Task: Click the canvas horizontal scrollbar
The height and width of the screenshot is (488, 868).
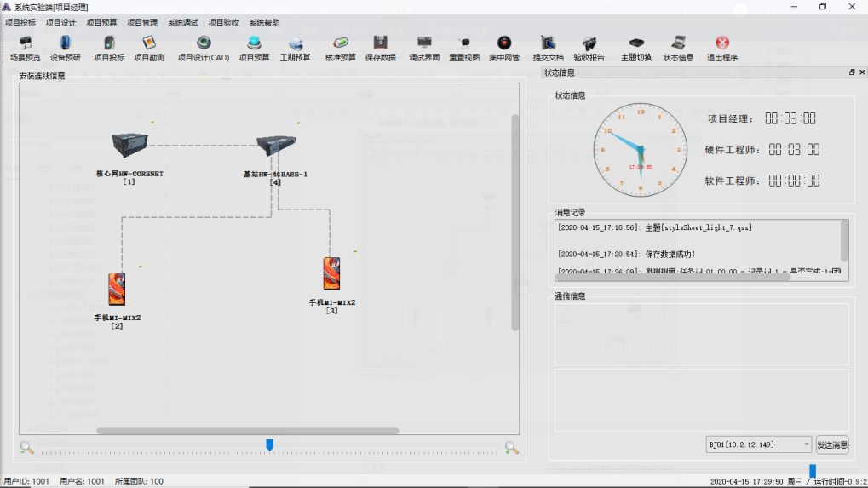Action: tap(247, 430)
